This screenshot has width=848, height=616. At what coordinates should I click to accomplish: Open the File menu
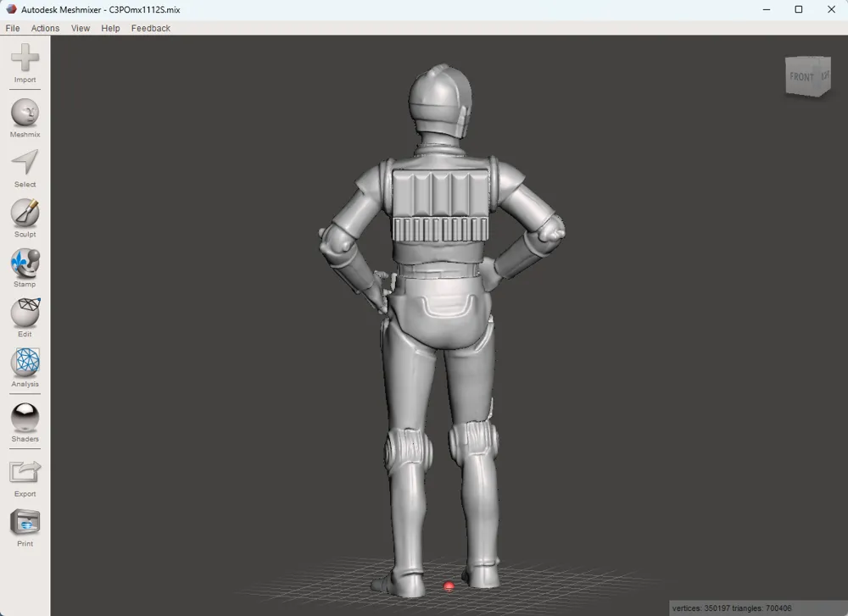13,28
